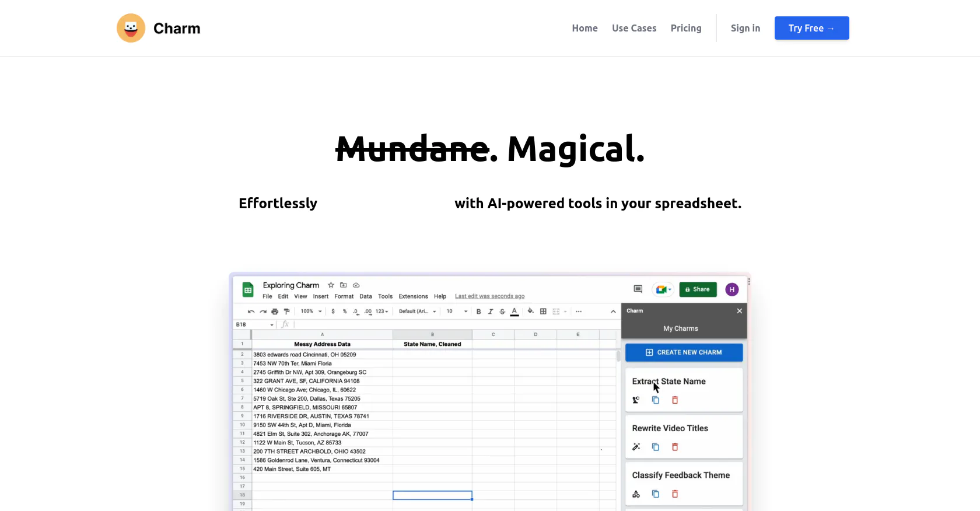The height and width of the screenshot is (511, 980).
Task: Toggle italic formatting in the toolbar
Action: [x=490, y=311]
